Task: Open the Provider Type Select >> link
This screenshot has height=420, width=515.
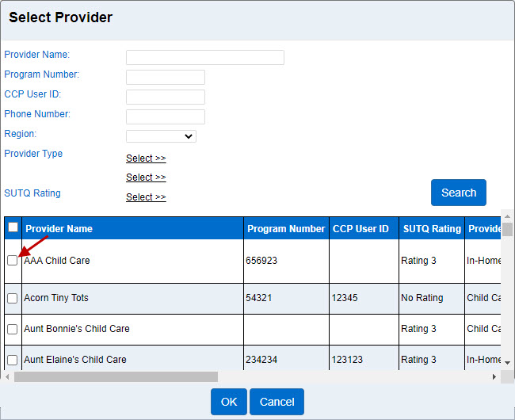Action: tap(146, 158)
